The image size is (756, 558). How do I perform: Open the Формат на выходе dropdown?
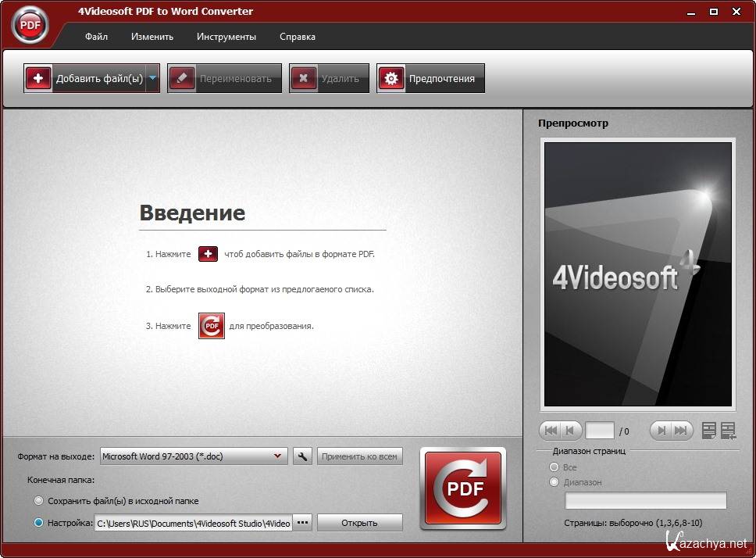coord(194,456)
